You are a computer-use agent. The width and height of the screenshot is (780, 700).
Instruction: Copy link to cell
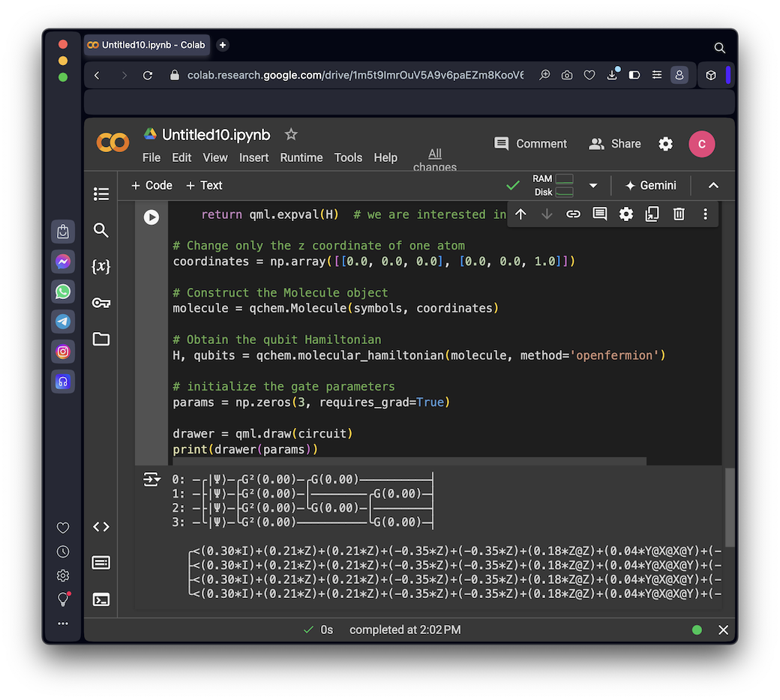click(x=573, y=214)
